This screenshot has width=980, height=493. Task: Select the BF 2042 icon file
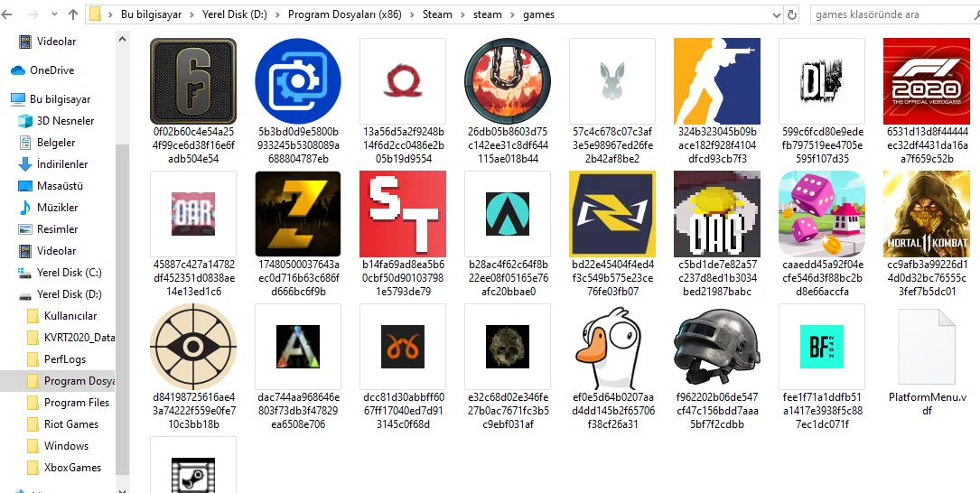click(x=822, y=347)
